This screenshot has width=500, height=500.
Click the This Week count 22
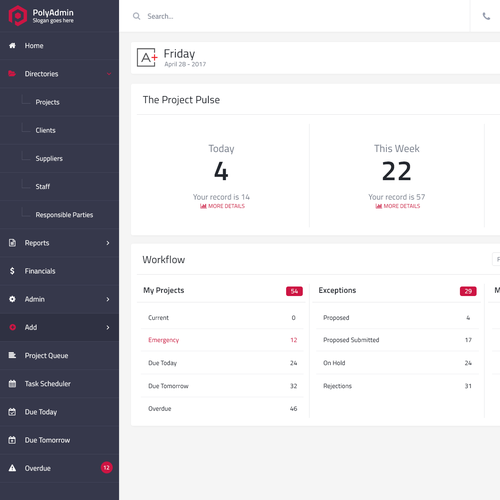coord(397,171)
